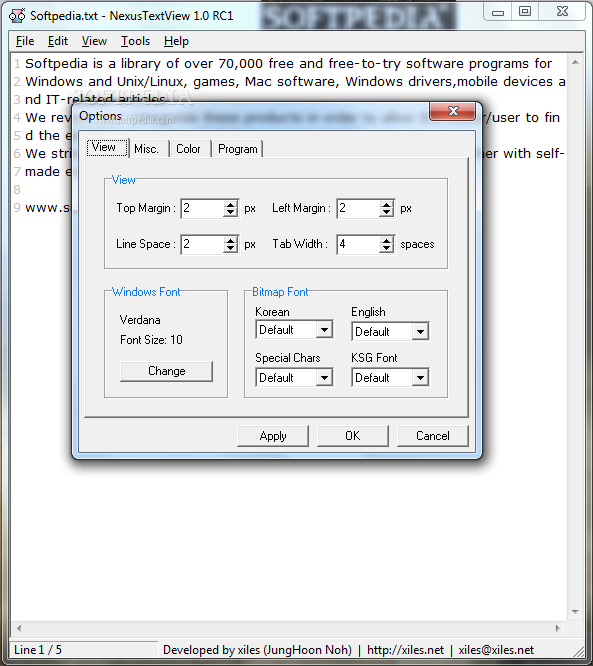593x666 pixels.
Task: Click 'Developed by xiles (JungHoon Noh)' status text
Action: [257, 650]
